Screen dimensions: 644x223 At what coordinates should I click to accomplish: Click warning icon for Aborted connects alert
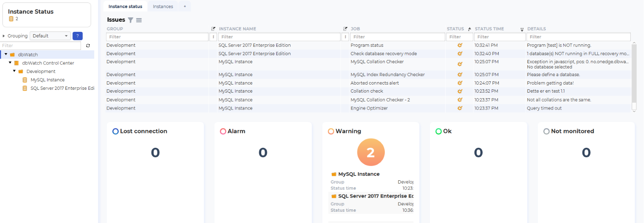point(460,83)
